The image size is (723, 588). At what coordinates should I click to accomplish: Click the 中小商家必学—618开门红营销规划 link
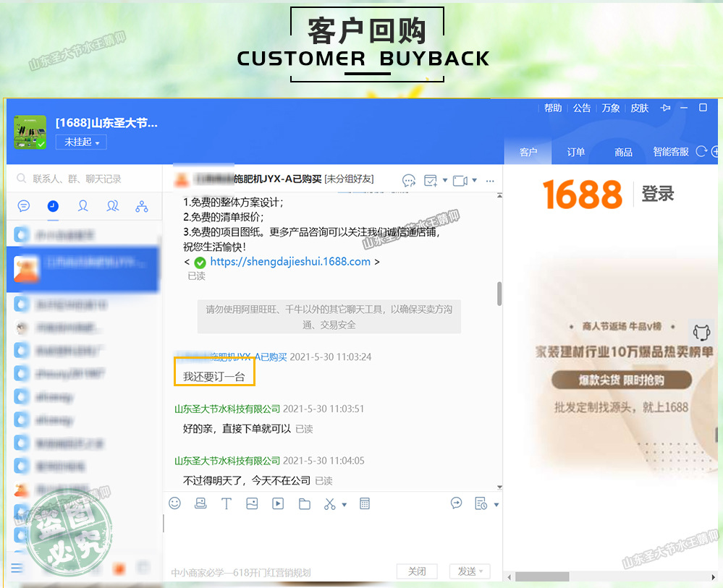coord(241,573)
